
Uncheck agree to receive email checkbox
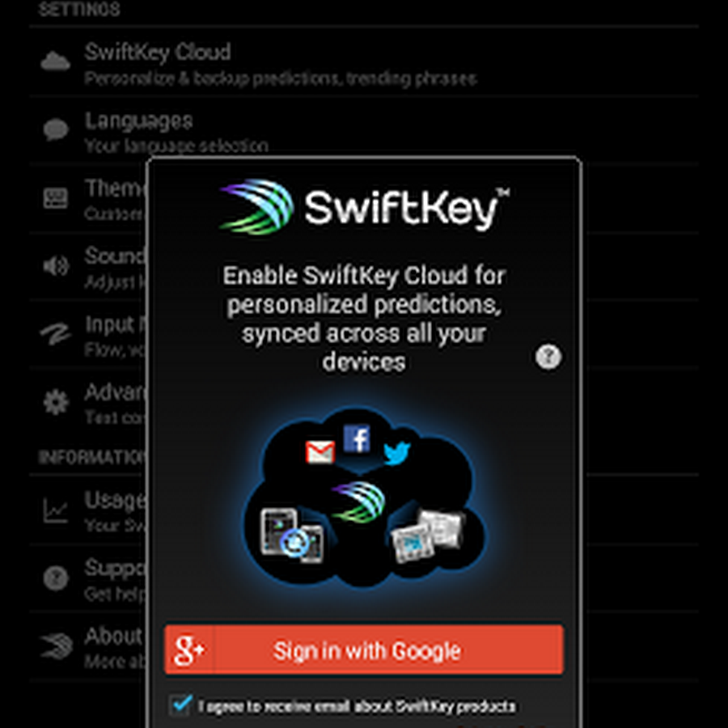click(181, 705)
